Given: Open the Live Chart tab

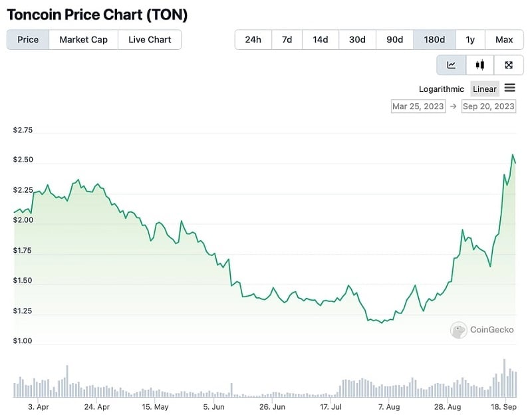Looking at the screenshot, I should click(150, 39).
